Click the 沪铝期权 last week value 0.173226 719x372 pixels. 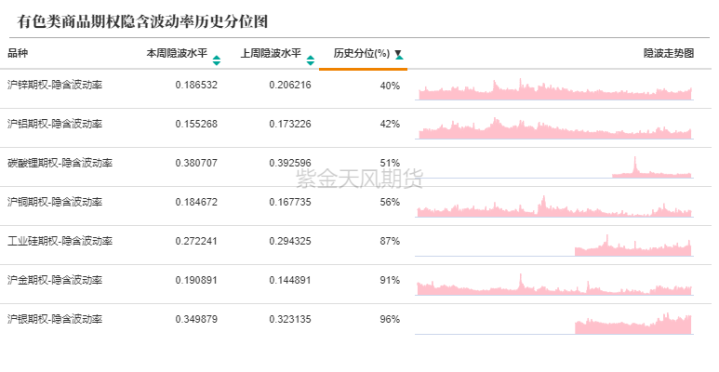[290, 124]
